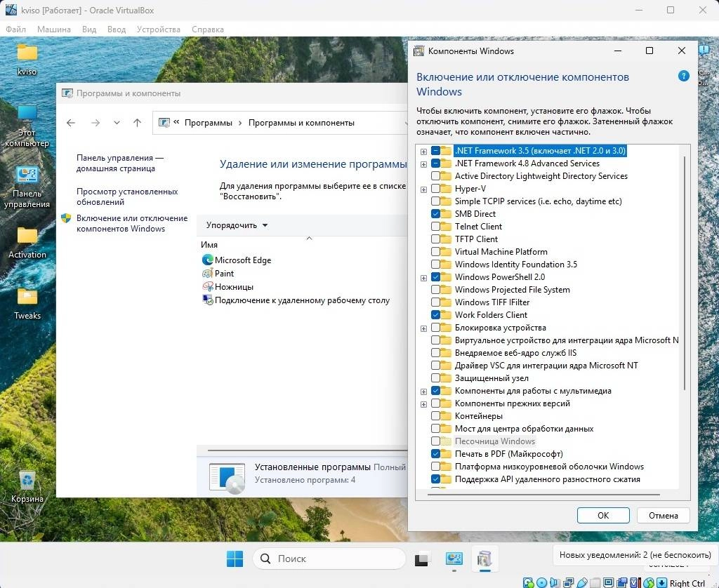Enable the Hyper-V checkbox
The image size is (719, 588).
pos(435,189)
